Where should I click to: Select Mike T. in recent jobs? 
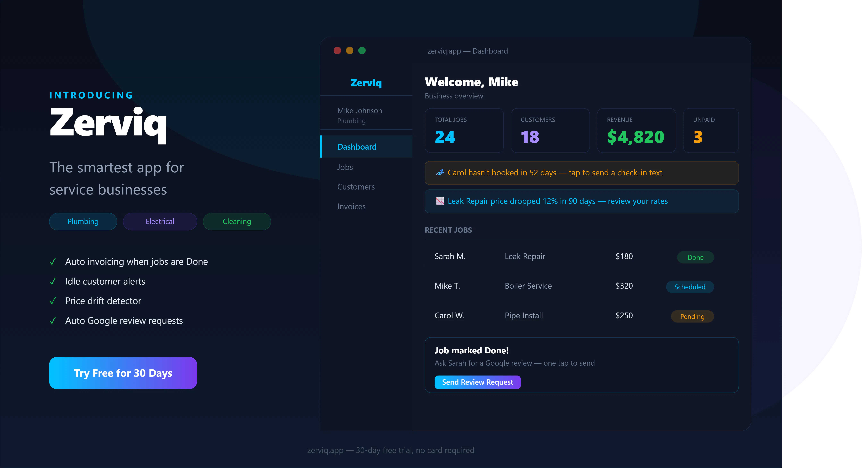pos(447,286)
